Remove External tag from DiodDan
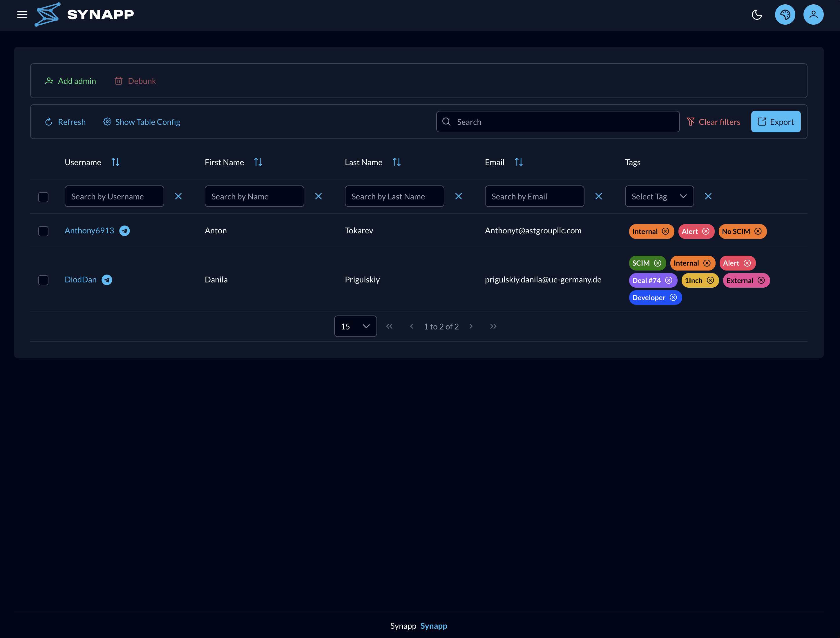 pyautogui.click(x=761, y=280)
